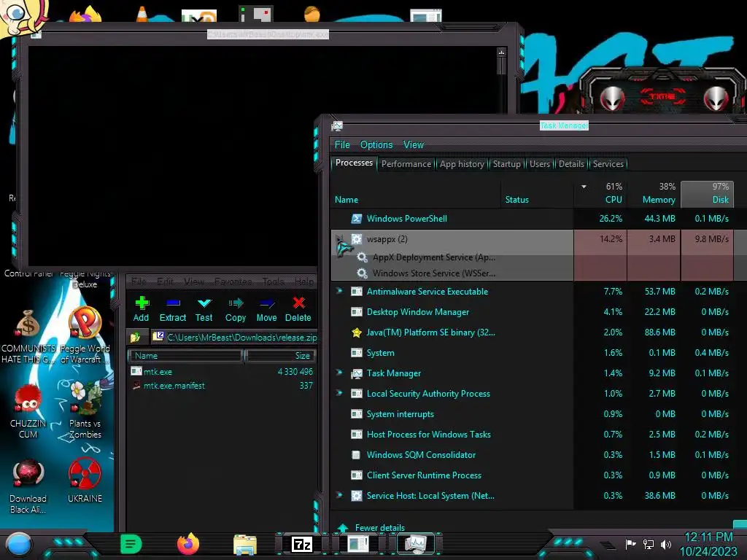
Task: Click the wsappx gear icon
Action: coord(356,239)
